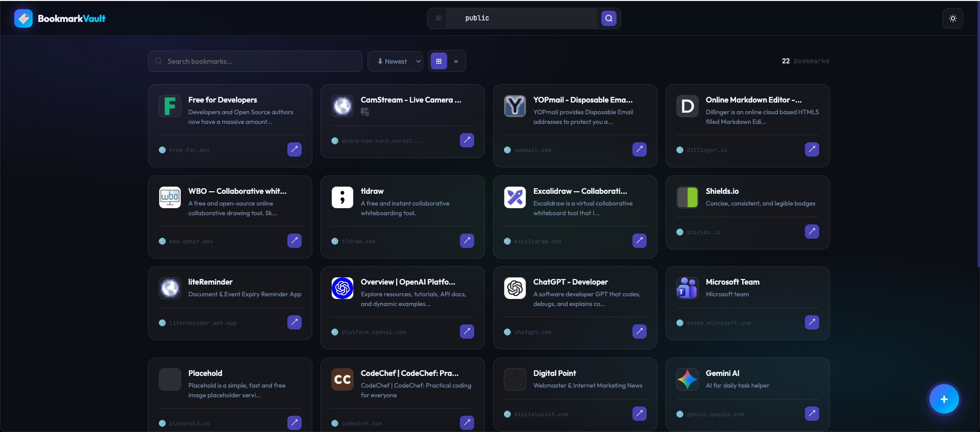This screenshot has width=980, height=432.
Task: Click the ChatGPT Developer favicon
Action: [x=515, y=288]
